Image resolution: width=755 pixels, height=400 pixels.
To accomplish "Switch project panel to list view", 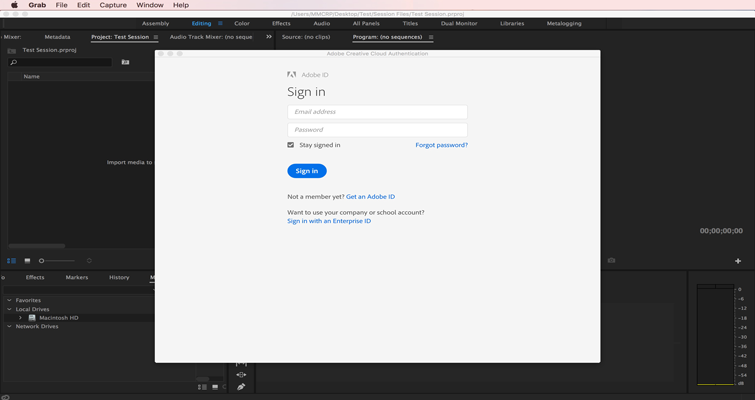I will coord(12,261).
